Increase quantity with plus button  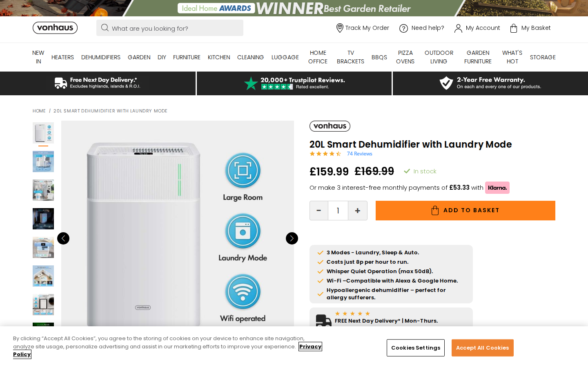click(358, 211)
